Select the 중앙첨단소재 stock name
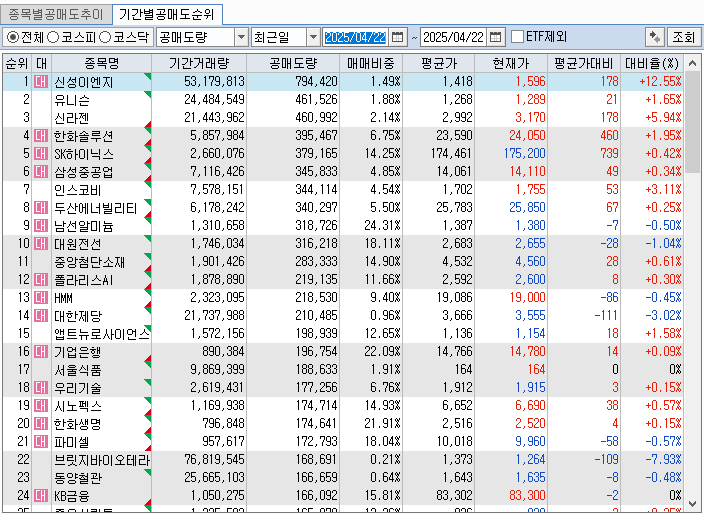 pyautogui.click(x=89, y=261)
